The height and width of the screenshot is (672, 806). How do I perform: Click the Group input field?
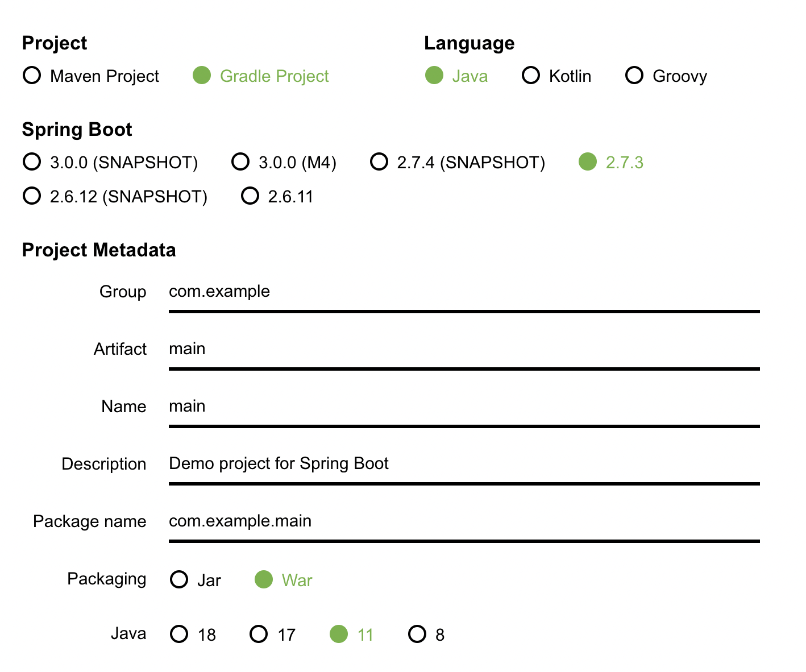click(464, 292)
